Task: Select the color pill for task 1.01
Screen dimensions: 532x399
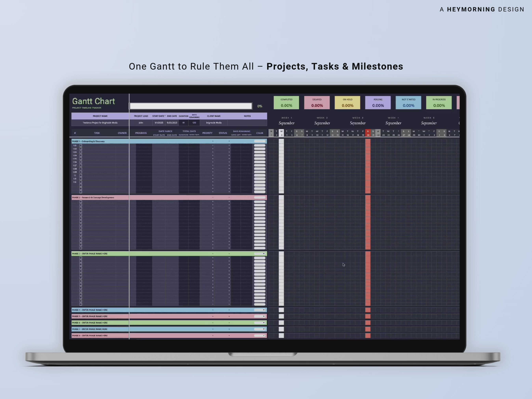Action: pos(260,145)
